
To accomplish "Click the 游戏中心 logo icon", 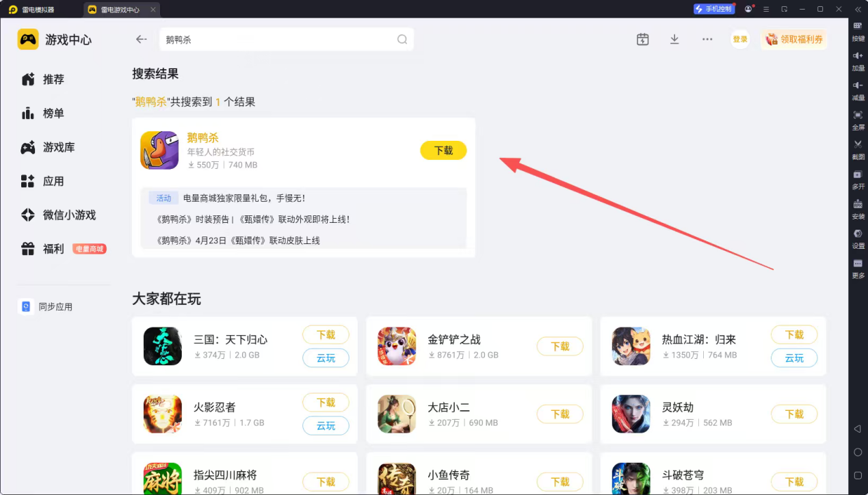I will [28, 40].
